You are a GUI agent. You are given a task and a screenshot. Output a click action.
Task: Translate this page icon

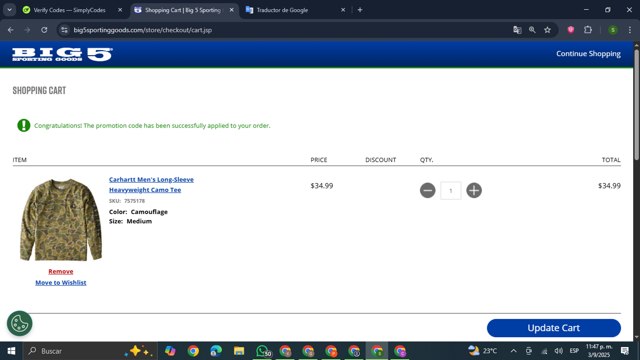tap(517, 30)
